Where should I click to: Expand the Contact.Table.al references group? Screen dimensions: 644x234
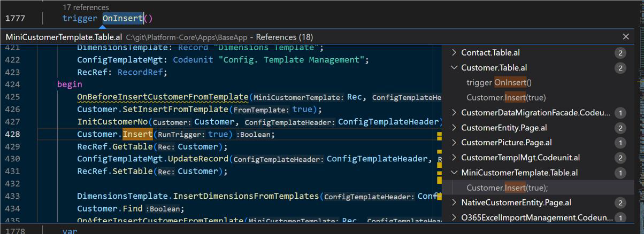(454, 52)
